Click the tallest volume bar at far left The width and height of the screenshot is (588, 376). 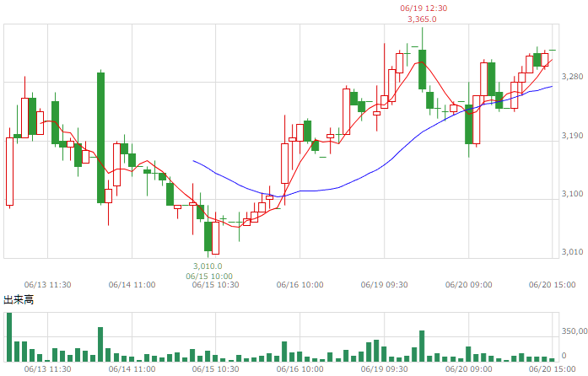9,337
